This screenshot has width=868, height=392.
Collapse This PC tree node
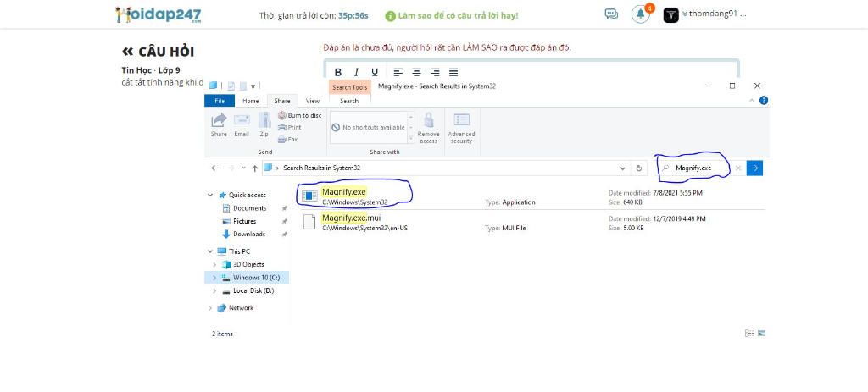coord(210,251)
